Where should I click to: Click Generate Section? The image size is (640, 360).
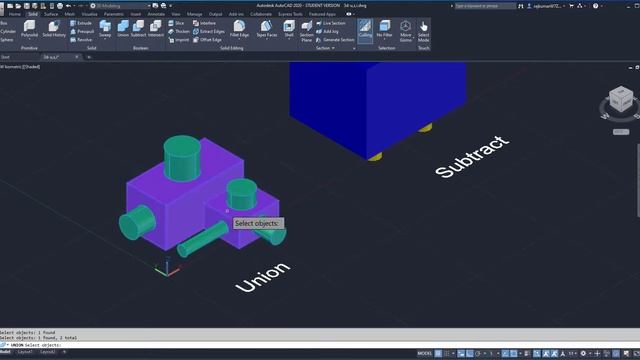[335, 40]
